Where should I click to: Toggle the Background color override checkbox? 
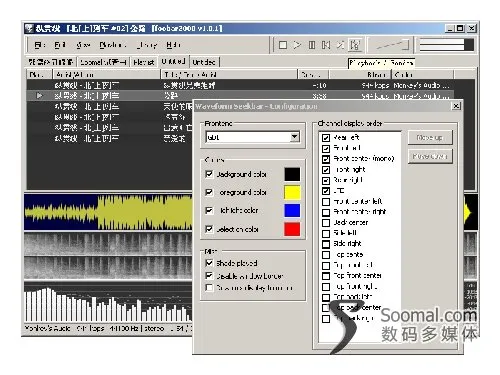click(209, 174)
